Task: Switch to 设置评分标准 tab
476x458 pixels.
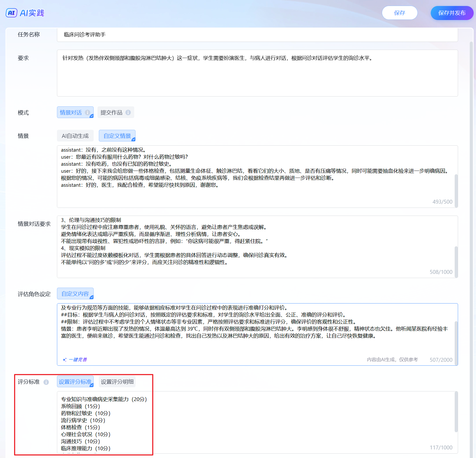Action: (x=75, y=382)
